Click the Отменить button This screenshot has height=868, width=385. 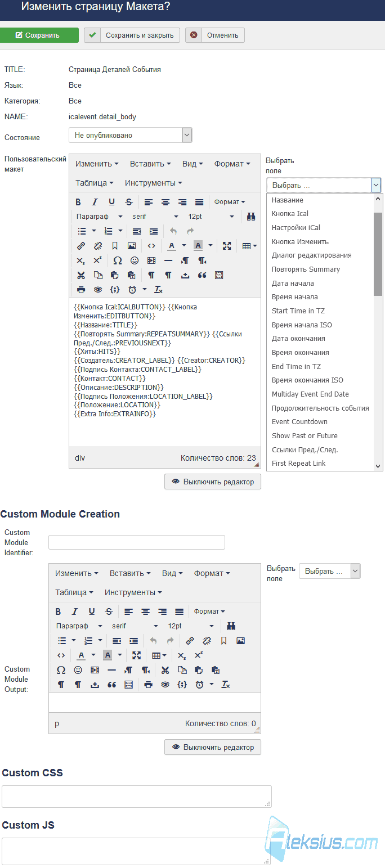pos(215,35)
